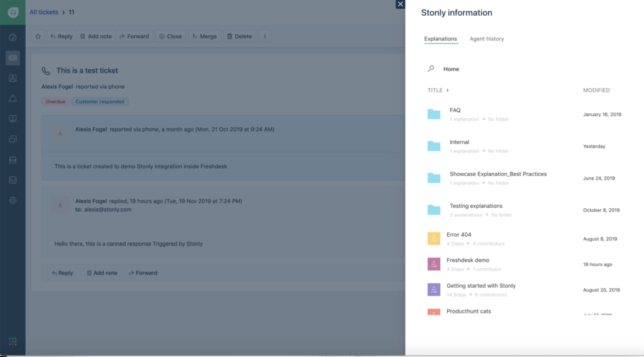This screenshot has width=644, height=357.
Task: Open the Error 404 explanation title
Action: (x=458, y=234)
